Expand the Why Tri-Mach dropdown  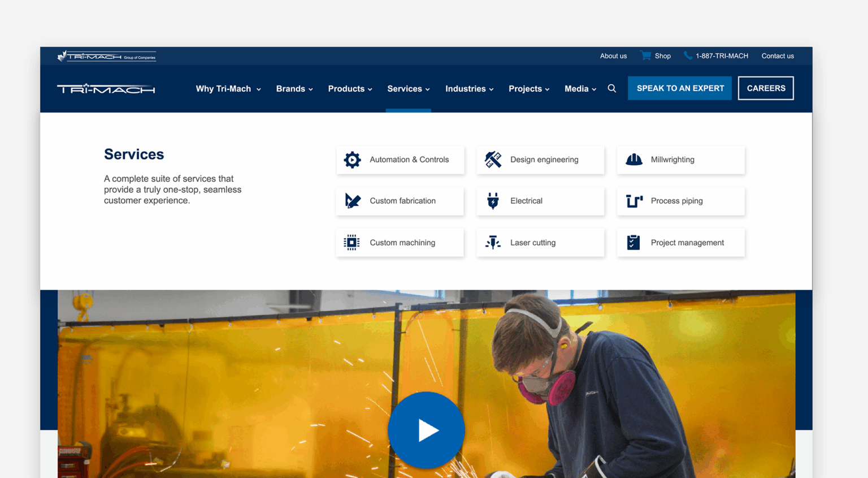coord(228,89)
